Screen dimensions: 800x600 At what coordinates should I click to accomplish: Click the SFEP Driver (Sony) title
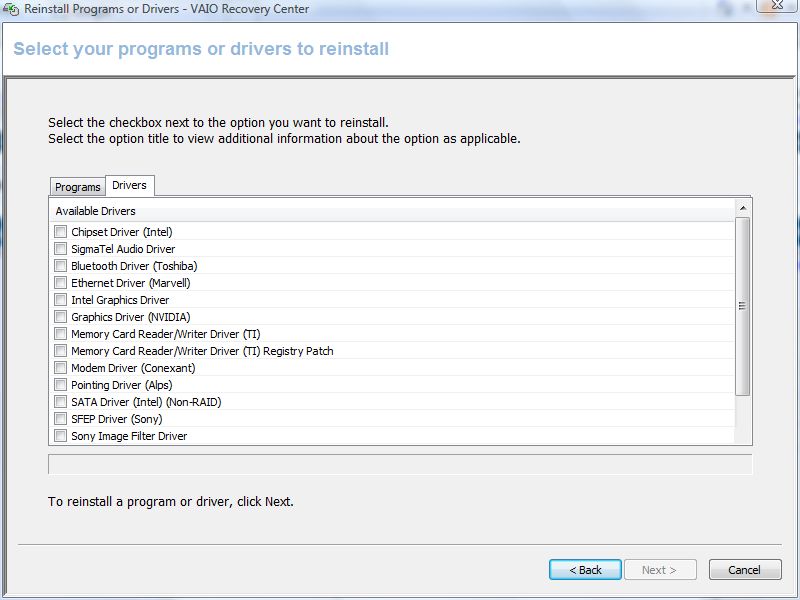click(117, 419)
